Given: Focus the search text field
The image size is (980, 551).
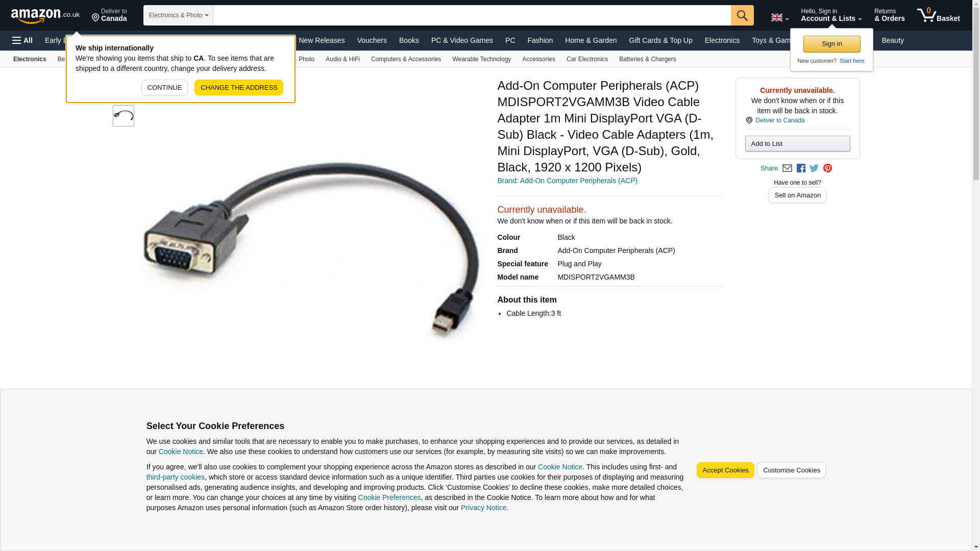Looking at the screenshot, I should click(x=472, y=15).
